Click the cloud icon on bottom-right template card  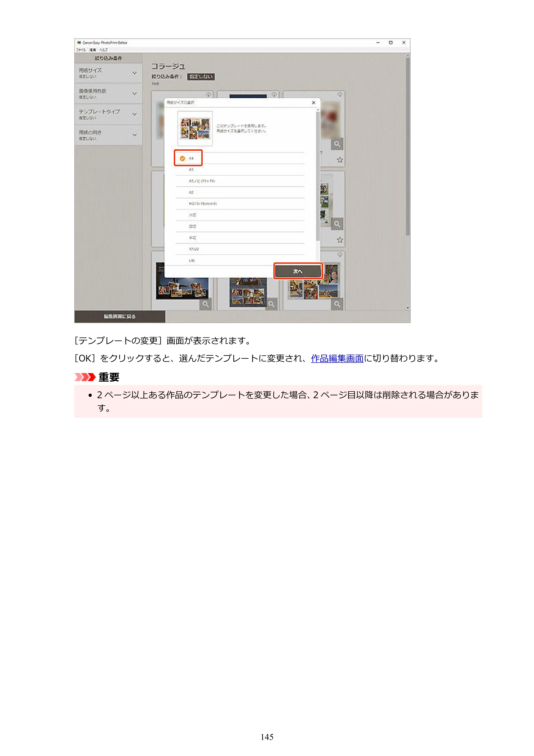coord(340,254)
